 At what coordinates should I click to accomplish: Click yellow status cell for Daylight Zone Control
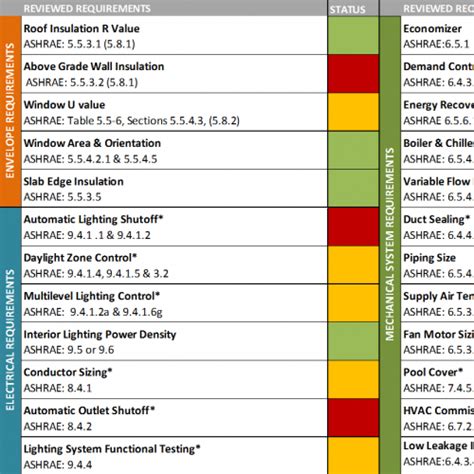point(353,265)
